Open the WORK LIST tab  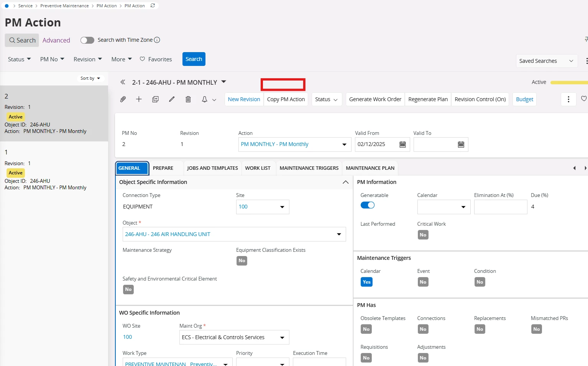(x=258, y=168)
